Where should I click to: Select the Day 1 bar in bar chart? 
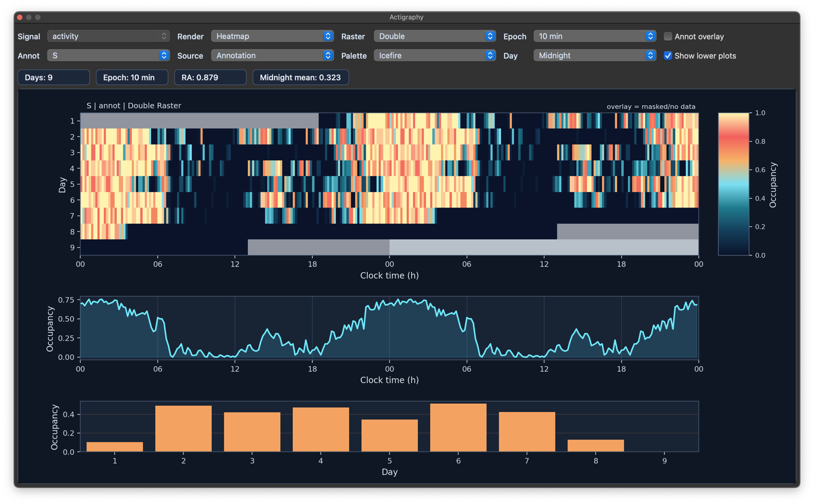pyautogui.click(x=114, y=447)
